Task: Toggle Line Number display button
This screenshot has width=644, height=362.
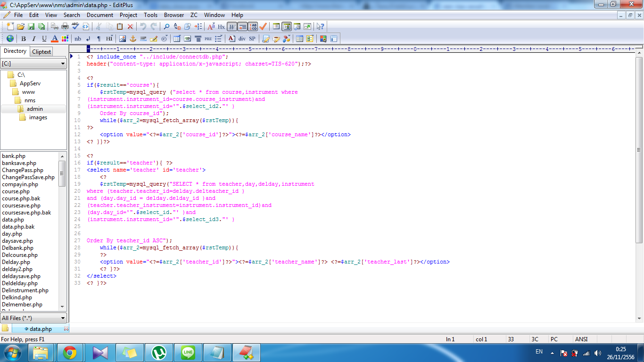Action: tap(253, 26)
